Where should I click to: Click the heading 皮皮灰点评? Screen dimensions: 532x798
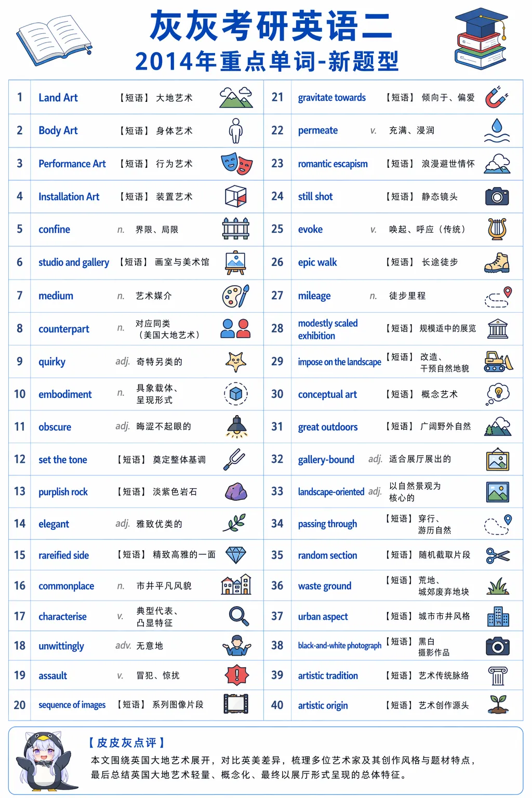tap(127, 742)
